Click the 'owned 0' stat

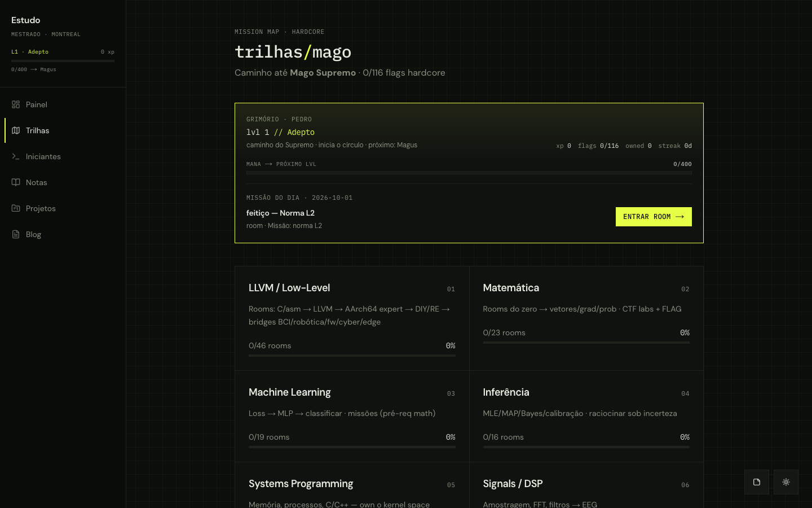638,146
